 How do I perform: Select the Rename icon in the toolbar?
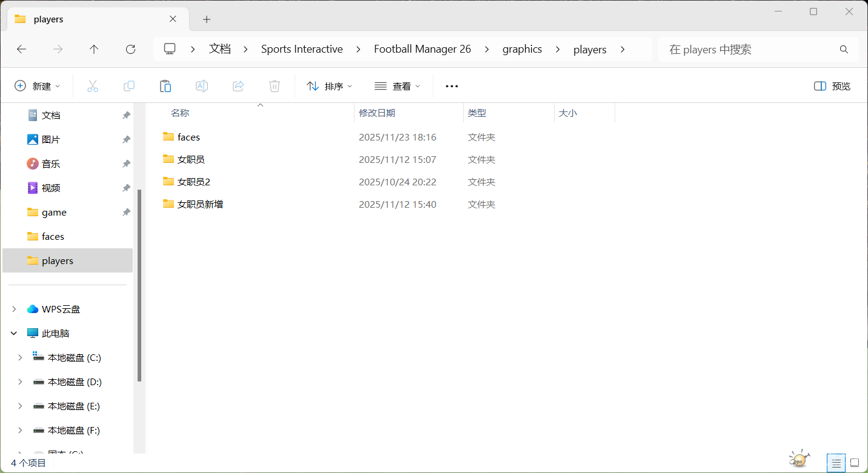tap(201, 85)
